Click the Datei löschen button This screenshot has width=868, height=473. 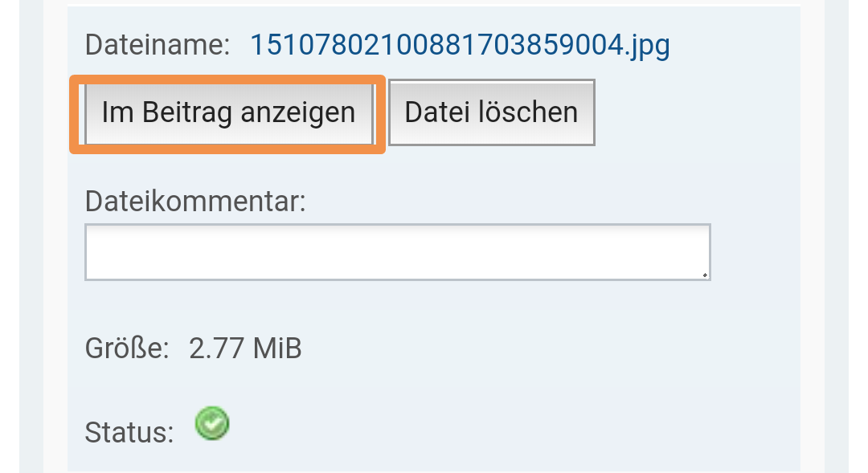click(491, 112)
